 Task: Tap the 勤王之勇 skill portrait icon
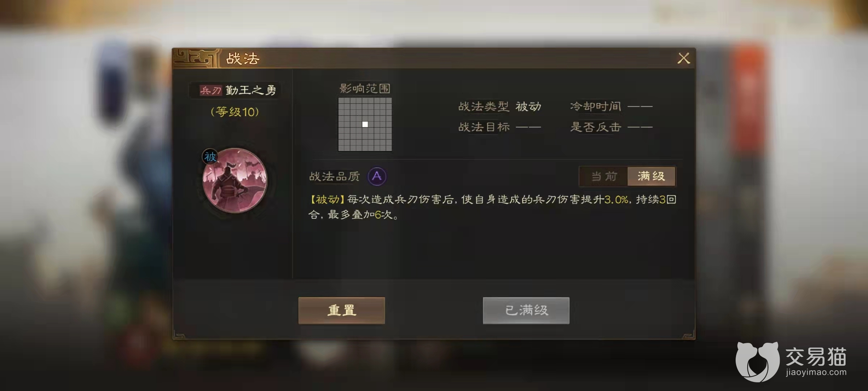[235, 180]
